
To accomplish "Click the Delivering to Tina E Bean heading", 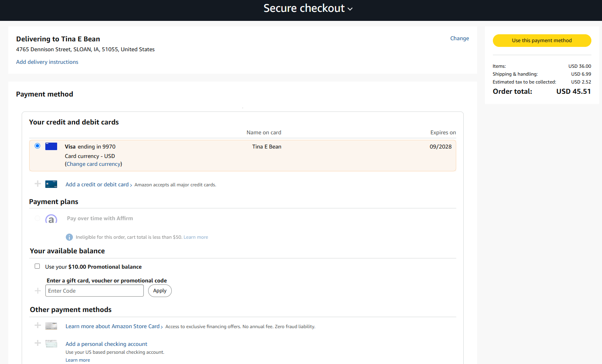I will (x=58, y=39).
